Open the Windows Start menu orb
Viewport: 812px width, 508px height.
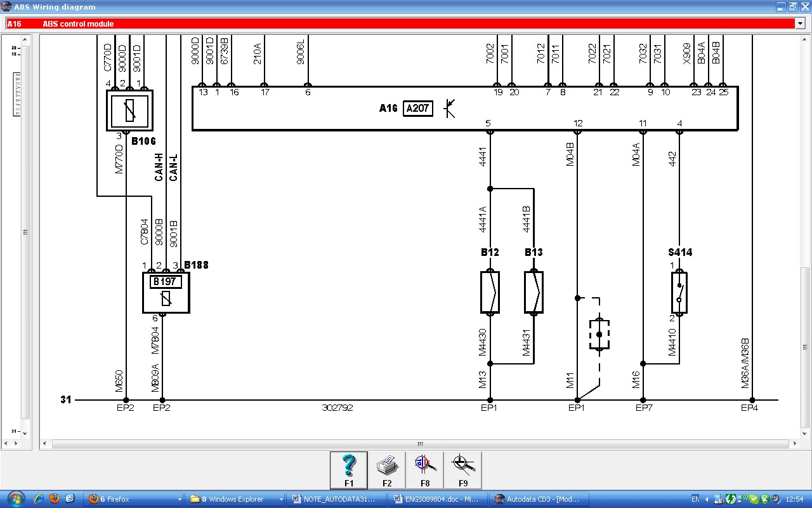click(x=14, y=498)
